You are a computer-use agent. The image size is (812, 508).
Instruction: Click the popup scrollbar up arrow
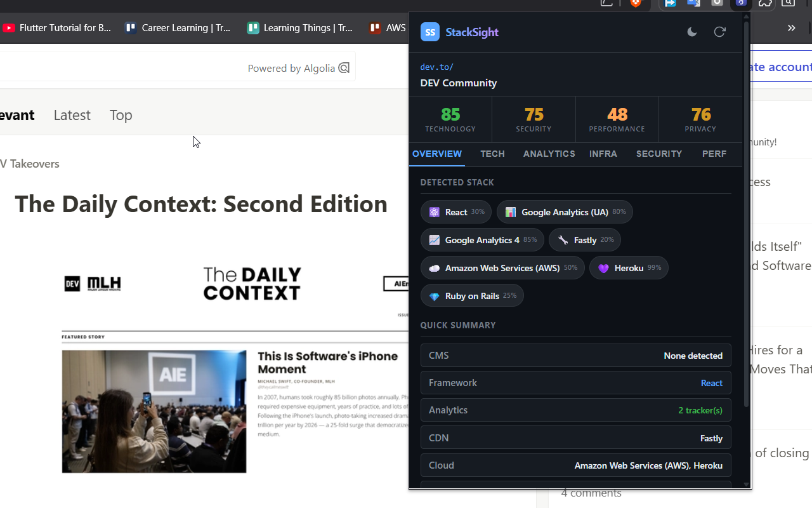tap(747, 17)
